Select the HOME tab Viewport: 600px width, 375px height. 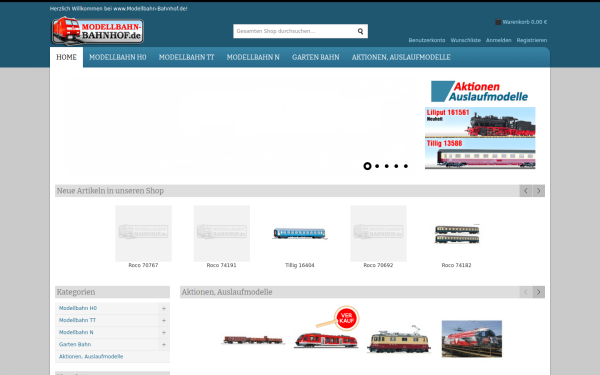tap(66, 57)
